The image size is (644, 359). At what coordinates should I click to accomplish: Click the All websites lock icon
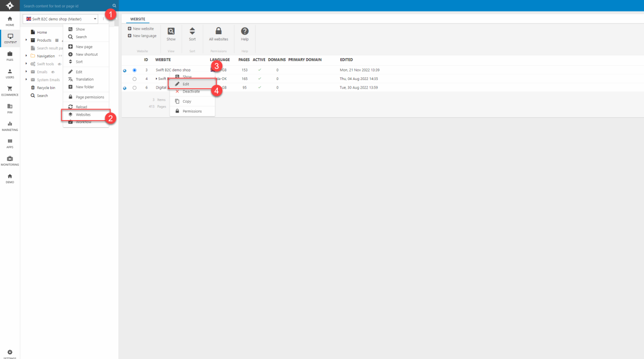[218, 31]
